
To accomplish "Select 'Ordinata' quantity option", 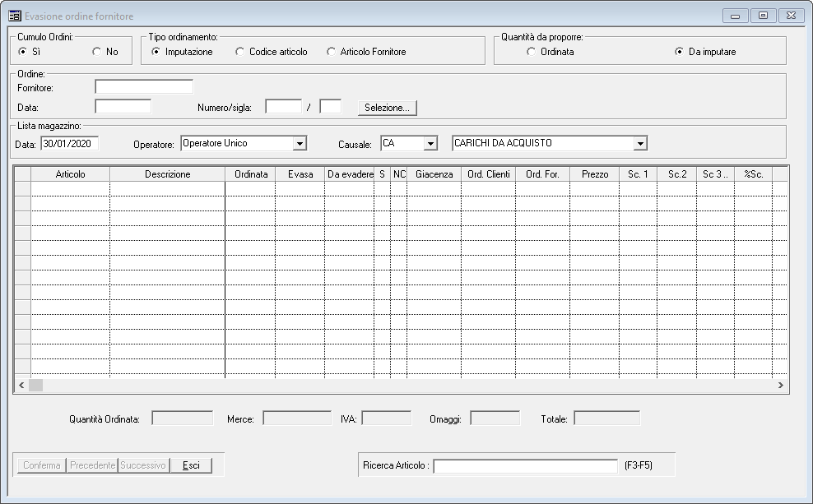I will pos(532,52).
